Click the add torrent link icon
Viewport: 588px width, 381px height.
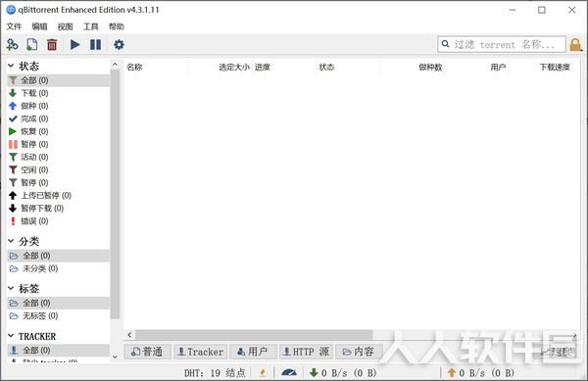[x=13, y=45]
